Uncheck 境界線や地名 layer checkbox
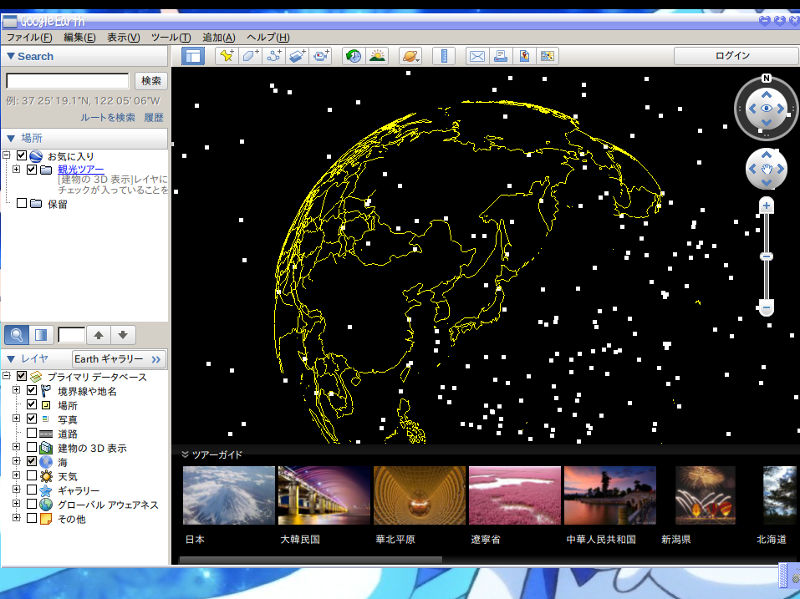The height and width of the screenshot is (599, 800). coord(32,390)
